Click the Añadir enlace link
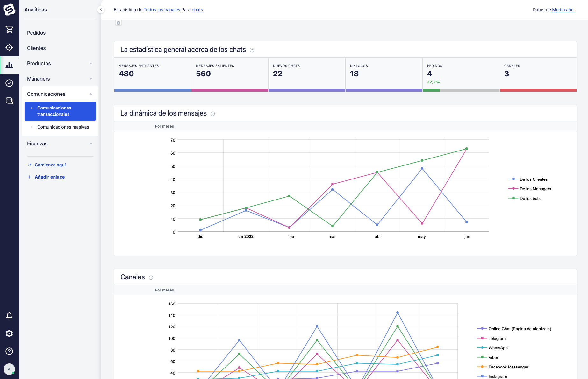Viewport: 588px width, 379px height. (x=49, y=177)
